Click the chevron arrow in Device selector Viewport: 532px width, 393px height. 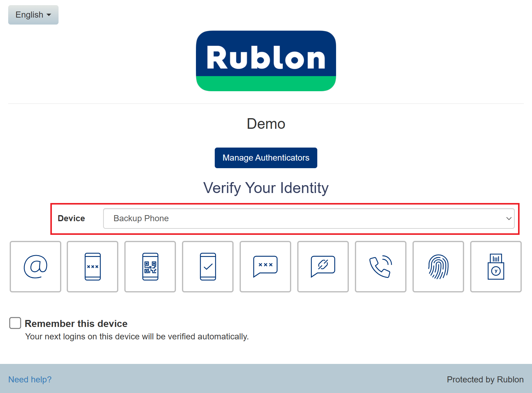(x=509, y=218)
